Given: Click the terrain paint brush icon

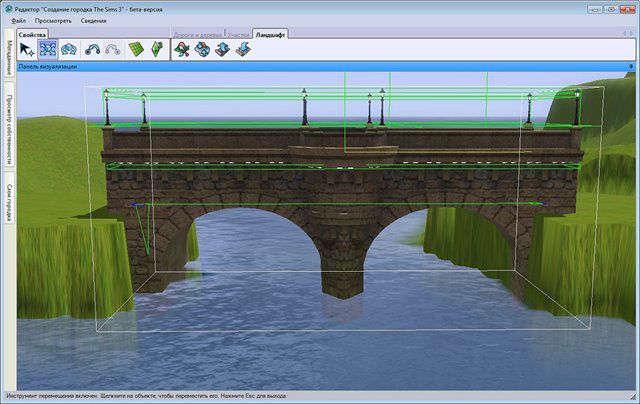Looking at the screenshot, I should pyautogui.click(x=183, y=50).
